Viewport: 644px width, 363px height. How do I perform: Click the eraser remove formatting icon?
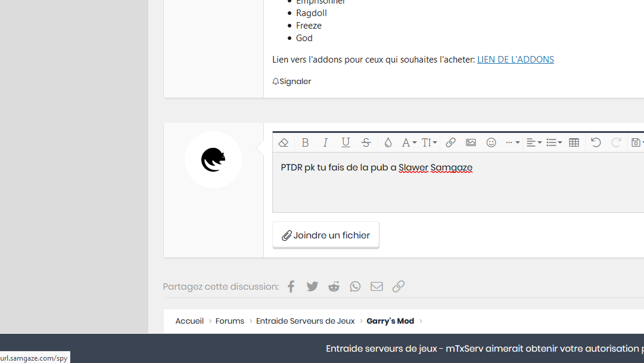[284, 142]
